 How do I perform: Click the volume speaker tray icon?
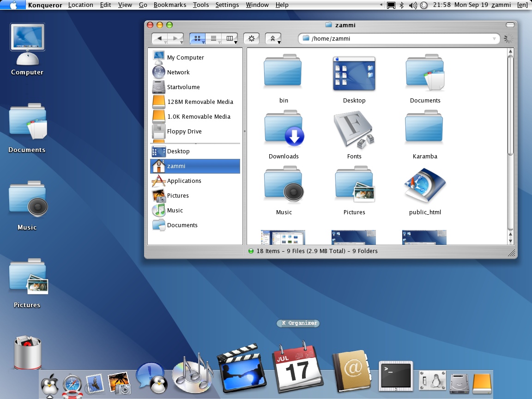[412, 5]
